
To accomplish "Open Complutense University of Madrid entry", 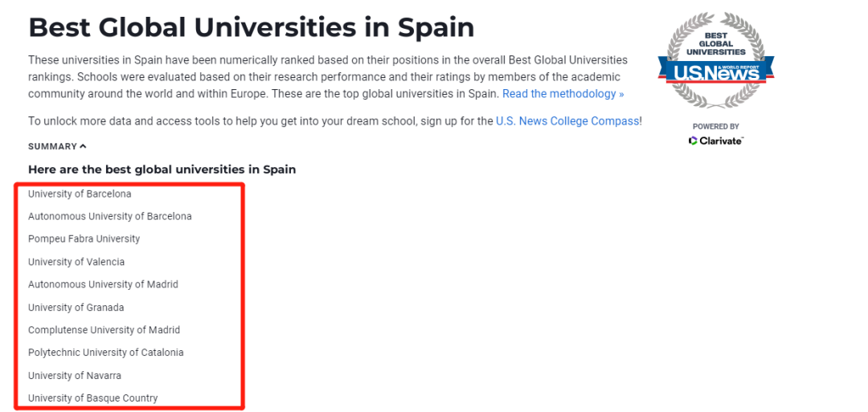I will 104,329.
